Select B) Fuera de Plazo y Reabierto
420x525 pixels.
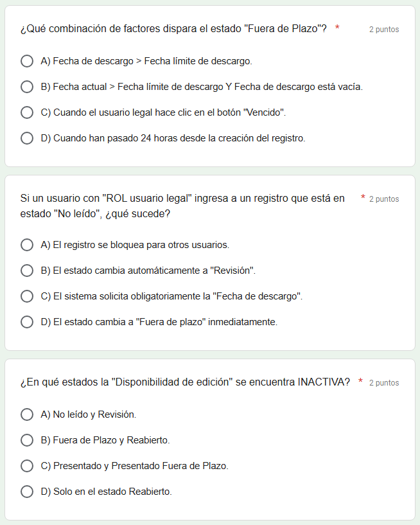[x=27, y=440]
